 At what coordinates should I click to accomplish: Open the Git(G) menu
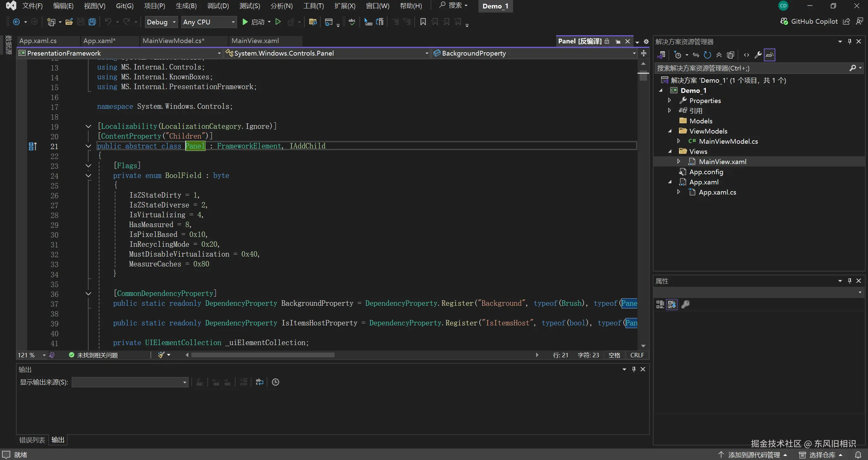pyautogui.click(x=125, y=6)
